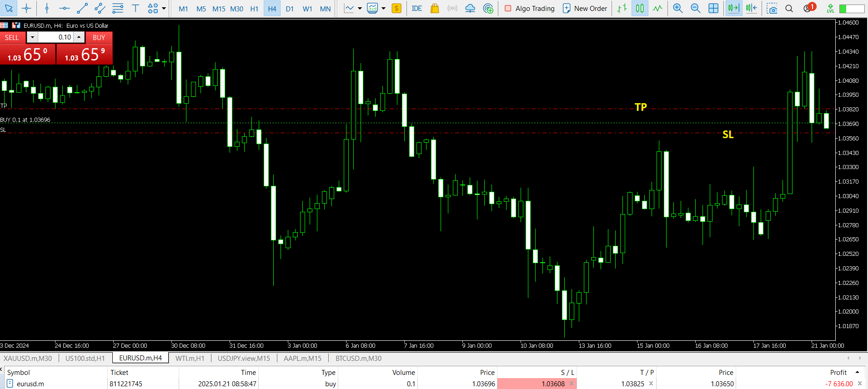Take a chart screenshot with camera icon
Screen dimensions: 868x389
click(x=772, y=8)
